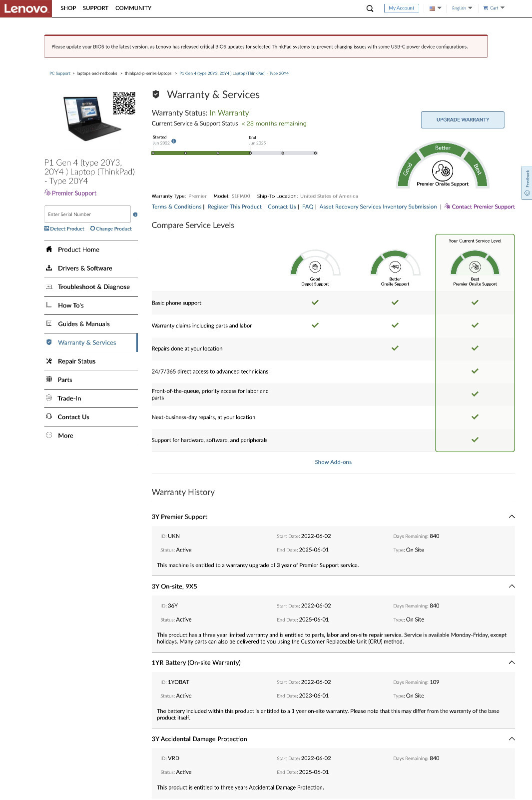Viewport: 532px width, 800px height.
Task: Click the How To's icon
Action: [49, 305]
